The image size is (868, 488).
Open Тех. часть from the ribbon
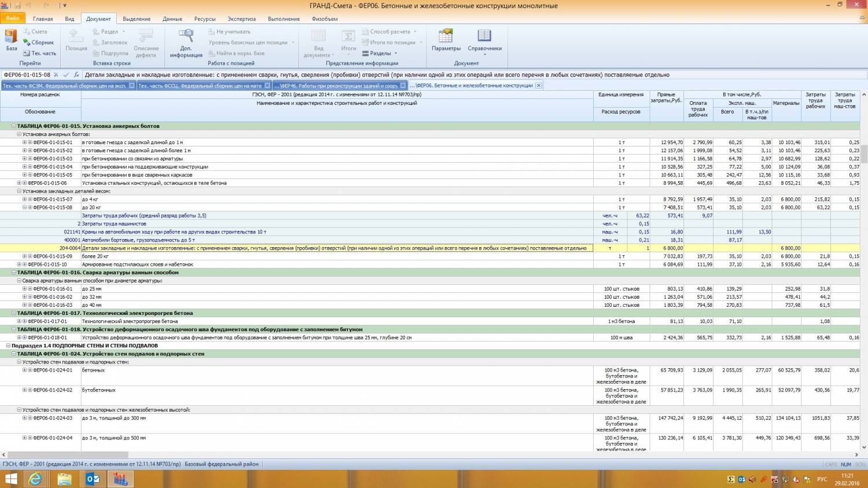(39, 53)
